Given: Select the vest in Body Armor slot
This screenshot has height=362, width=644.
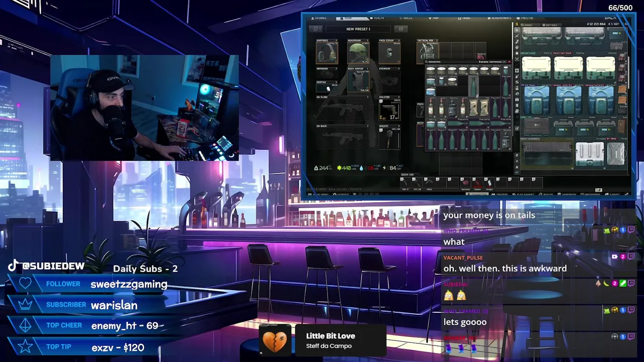Looking at the screenshot, I should [x=358, y=81].
